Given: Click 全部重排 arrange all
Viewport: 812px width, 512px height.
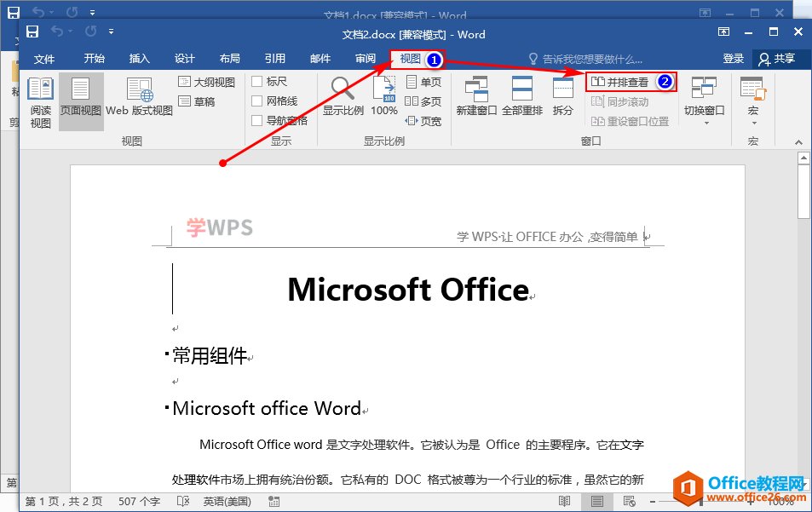Looking at the screenshot, I should click(522, 96).
